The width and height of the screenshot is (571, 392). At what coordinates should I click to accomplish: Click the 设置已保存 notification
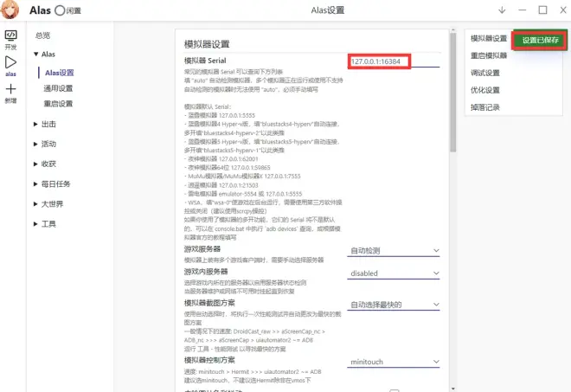(540, 40)
